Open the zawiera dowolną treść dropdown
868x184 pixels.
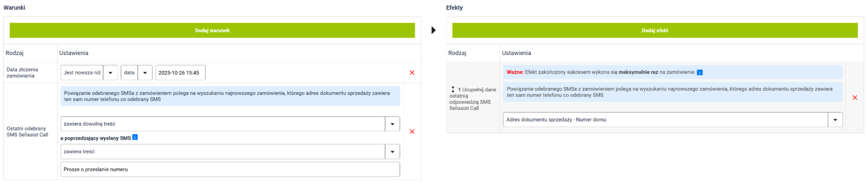tap(392, 124)
